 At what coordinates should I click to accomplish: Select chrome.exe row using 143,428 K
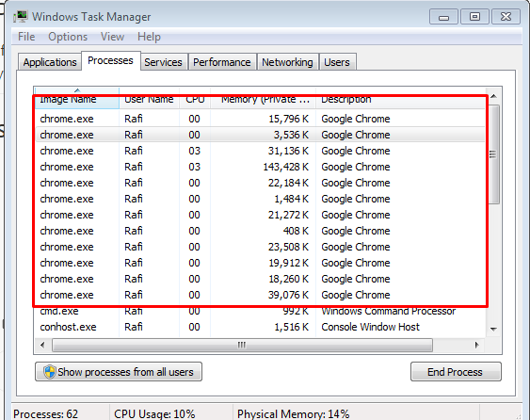click(x=260, y=167)
